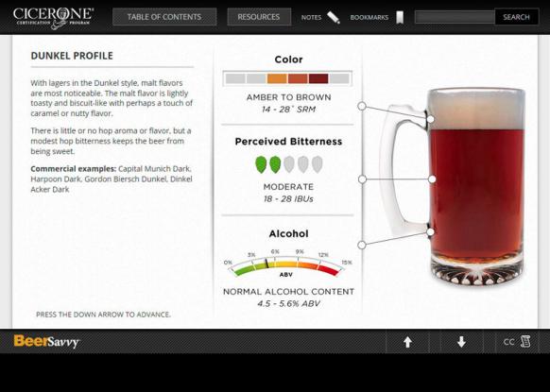Open the Table of Contents
550x392 pixels.
tap(164, 17)
